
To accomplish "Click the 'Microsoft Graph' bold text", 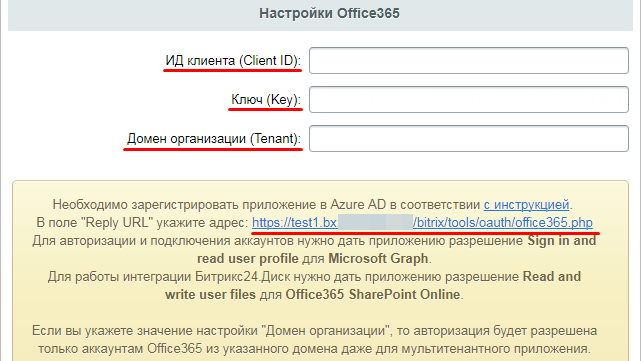I will pos(378,258).
